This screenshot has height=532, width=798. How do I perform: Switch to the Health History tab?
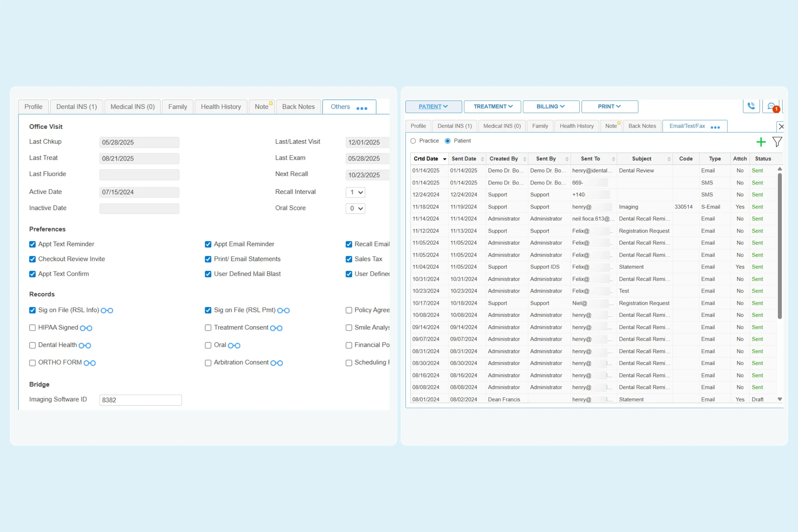221,106
